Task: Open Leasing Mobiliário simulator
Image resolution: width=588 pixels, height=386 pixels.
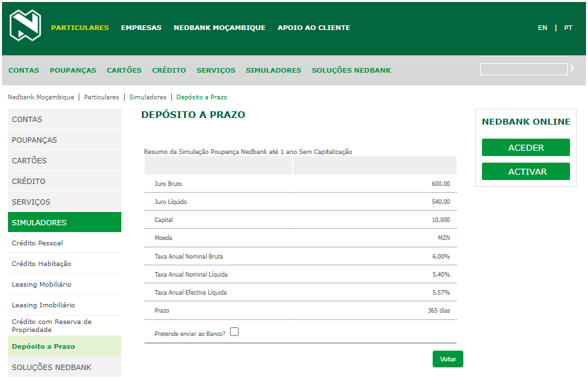Action: tap(65, 284)
